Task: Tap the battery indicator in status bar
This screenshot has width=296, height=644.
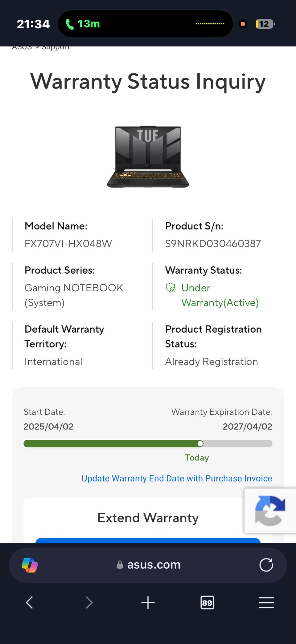Action: [265, 24]
